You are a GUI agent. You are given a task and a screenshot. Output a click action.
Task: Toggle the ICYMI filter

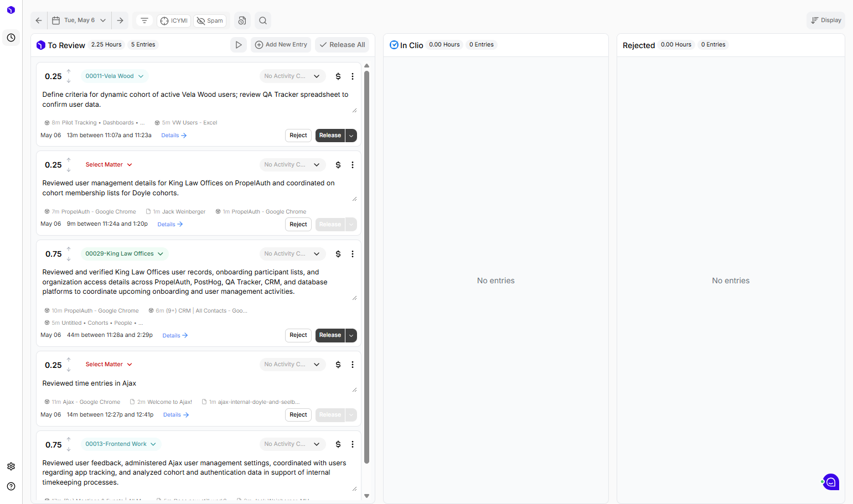click(174, 21)
